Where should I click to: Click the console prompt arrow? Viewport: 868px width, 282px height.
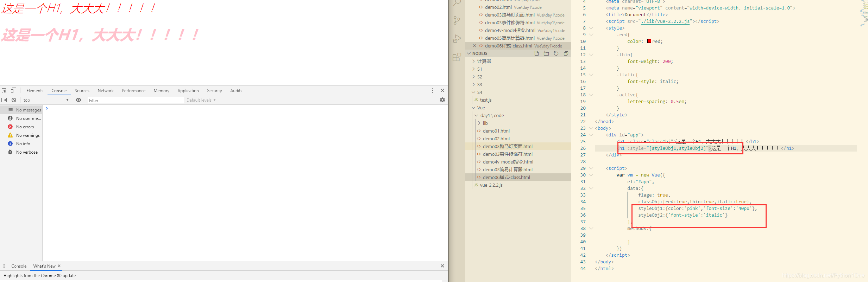[x=47, y=108]
